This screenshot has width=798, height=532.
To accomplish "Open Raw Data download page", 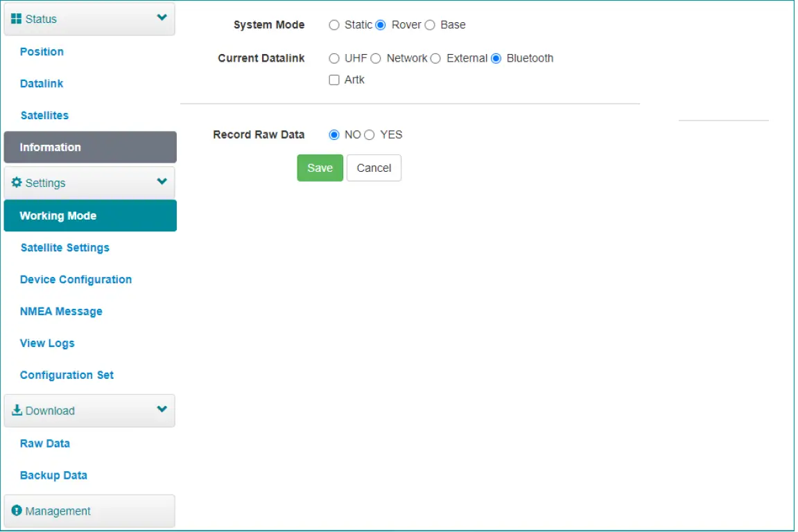I will 45,443.
